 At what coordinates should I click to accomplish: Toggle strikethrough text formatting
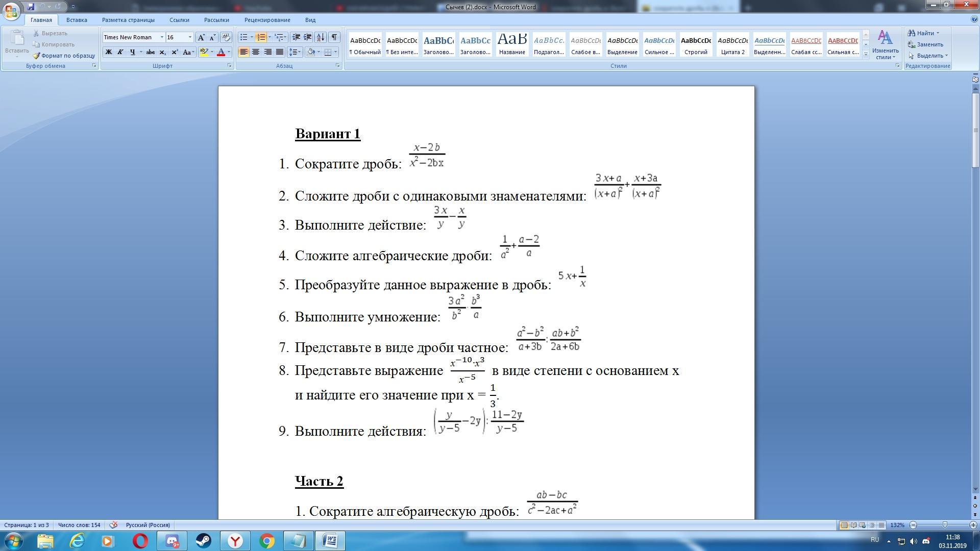[150, 52]
